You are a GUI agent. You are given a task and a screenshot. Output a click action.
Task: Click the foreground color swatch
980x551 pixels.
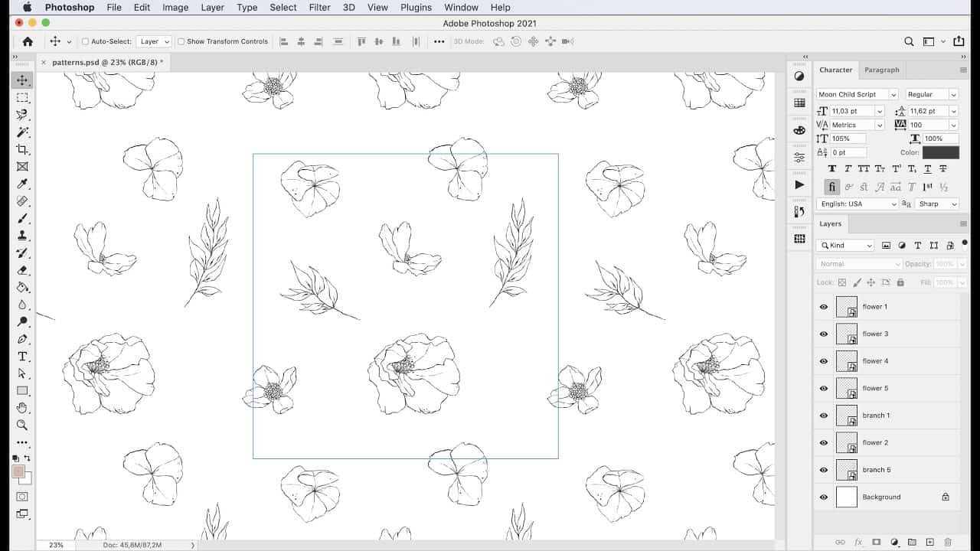coord(18,471)
